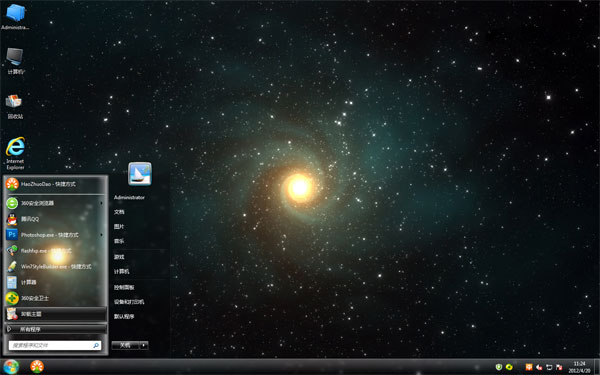The height and width of the screenshot is (375, 600).
Task: Open the shut down options arrow
Action: 144,345
